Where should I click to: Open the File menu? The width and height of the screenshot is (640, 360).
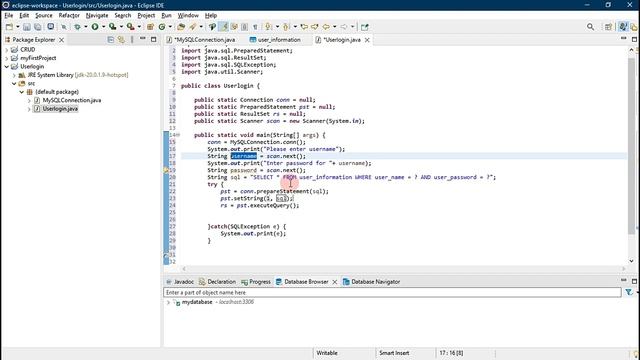pyautogui.click(x=9, y=15)
